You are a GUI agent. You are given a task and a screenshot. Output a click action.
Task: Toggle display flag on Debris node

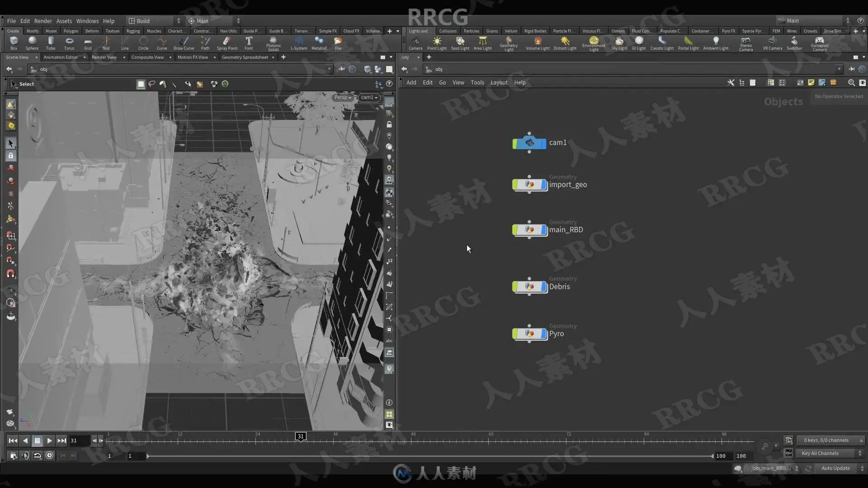[543, 287]
